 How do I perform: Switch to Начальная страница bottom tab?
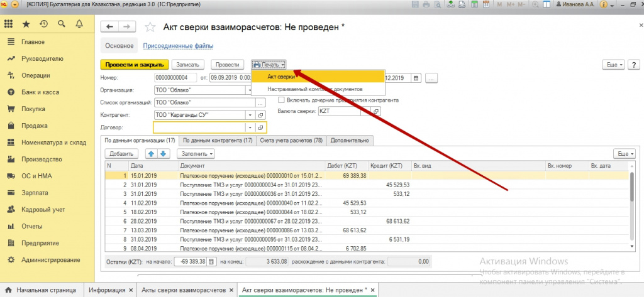[42, 290]
